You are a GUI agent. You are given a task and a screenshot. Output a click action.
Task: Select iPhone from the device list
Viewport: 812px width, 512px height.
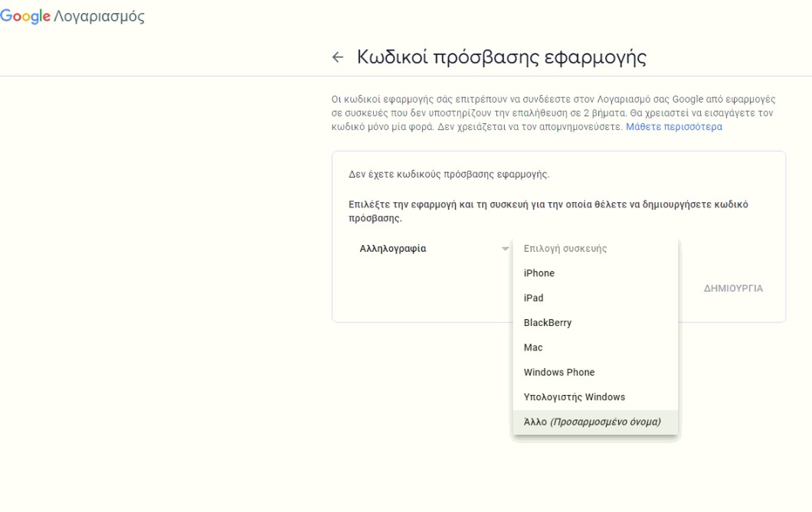[x=595, y=273]
